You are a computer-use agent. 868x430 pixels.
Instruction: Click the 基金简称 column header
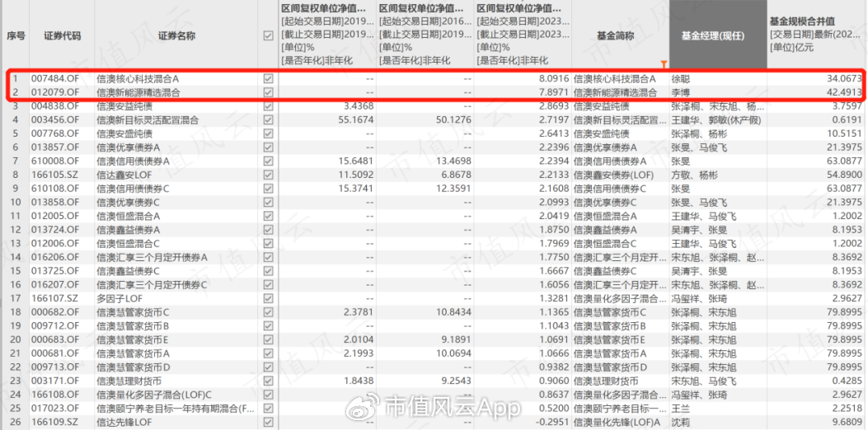(x=615, y=35)
